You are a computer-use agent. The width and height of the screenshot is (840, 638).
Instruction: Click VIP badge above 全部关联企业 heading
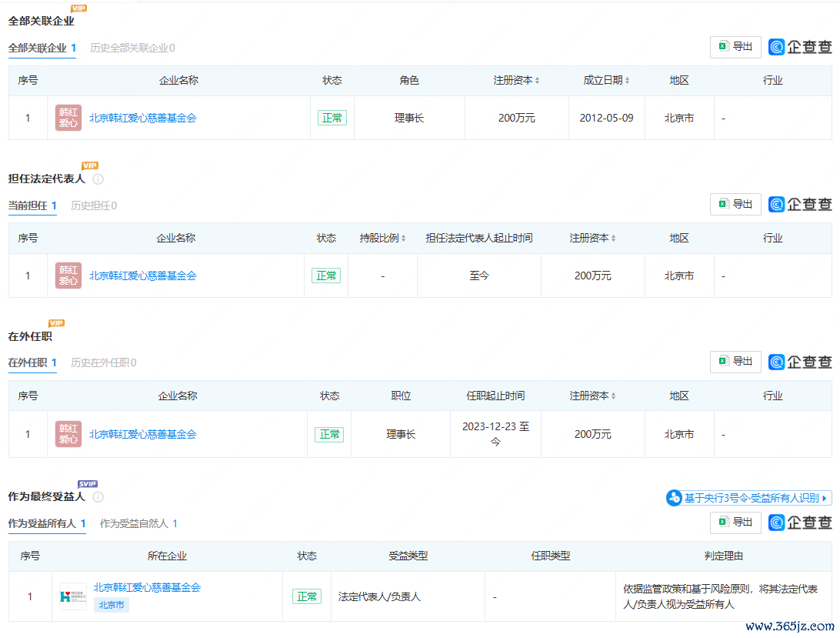point(78,8)
